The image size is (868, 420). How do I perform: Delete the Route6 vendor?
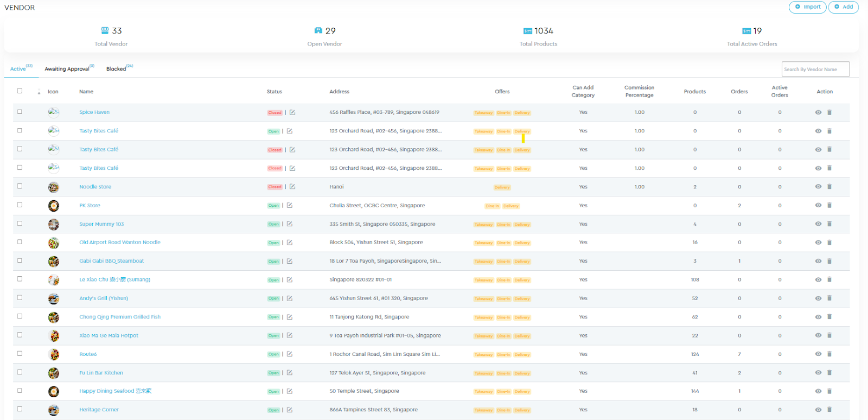pos(829,354)
